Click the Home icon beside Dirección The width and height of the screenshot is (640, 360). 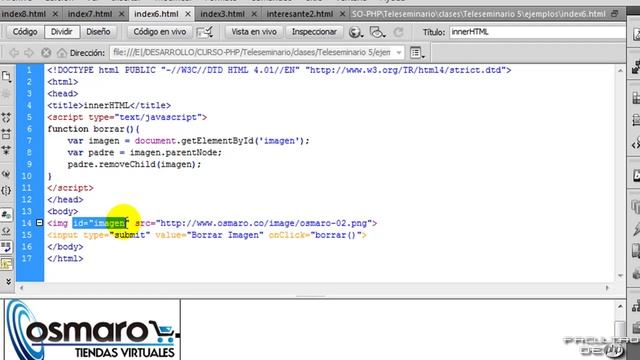point(61,53)
